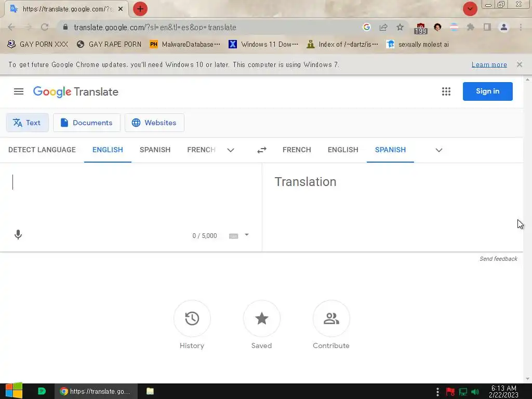Open the network tray icon

[x=463, y=392]
